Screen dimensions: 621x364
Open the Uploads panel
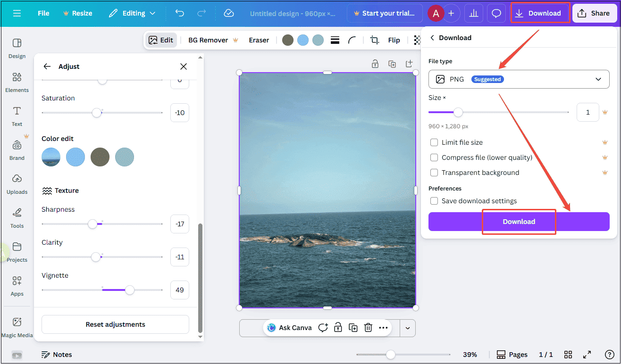coord(17,183)
